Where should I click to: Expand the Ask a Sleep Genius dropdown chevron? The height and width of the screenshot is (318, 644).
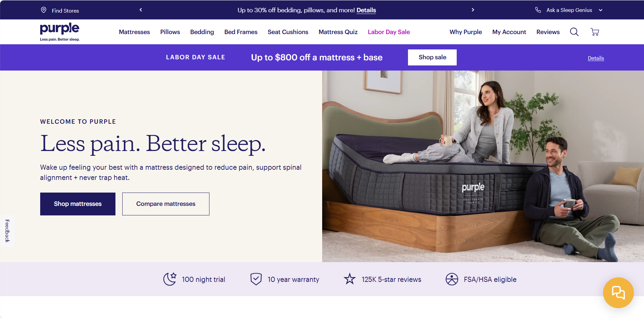tap(601, 10)
